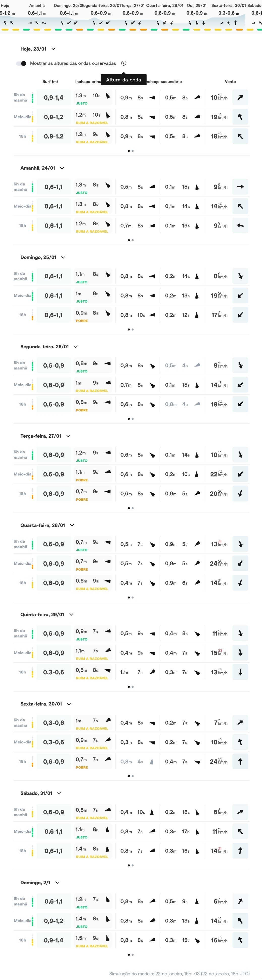This screenshot has width=262, height=980.
Task: Click wind direction icon for Sábado 31/01 Meio-dia
Action: [240, 832]
